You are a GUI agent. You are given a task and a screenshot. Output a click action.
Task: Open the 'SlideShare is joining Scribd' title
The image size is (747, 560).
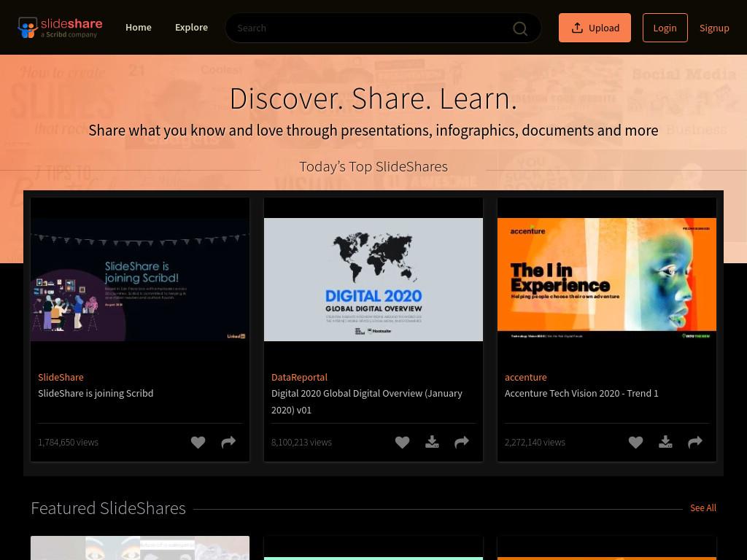click(96, 393)
